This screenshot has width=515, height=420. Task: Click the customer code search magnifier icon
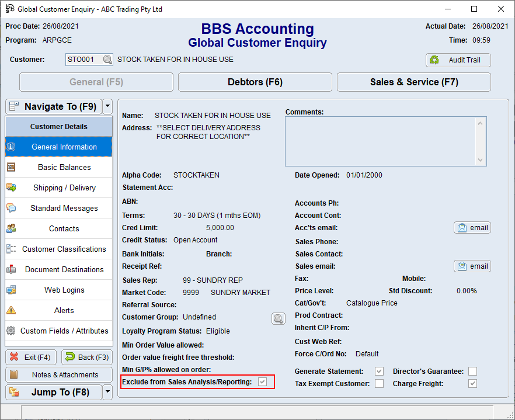pos(107,60)
